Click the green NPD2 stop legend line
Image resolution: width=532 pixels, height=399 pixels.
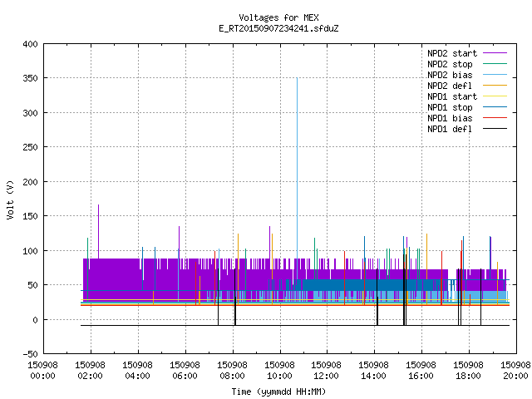[495, 64]
